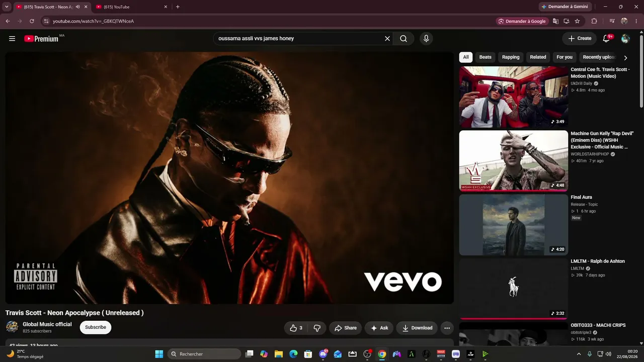Select the Recently uploaded filter chip
Viewport: 644px width, 362px height.
pyautogui.click(x=599, y=57)
